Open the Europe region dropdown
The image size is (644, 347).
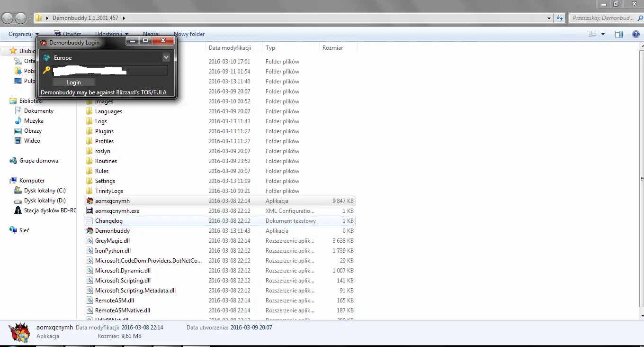166,57
